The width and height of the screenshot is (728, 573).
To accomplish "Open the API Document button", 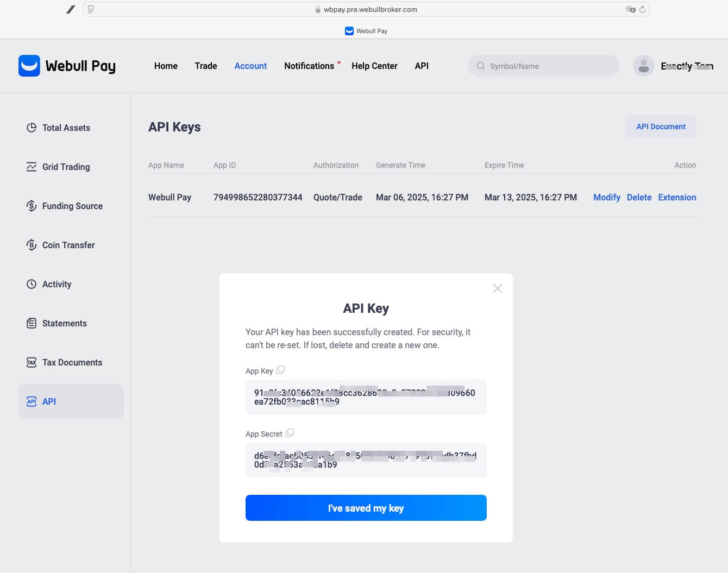I will click(x=661, y=127).
